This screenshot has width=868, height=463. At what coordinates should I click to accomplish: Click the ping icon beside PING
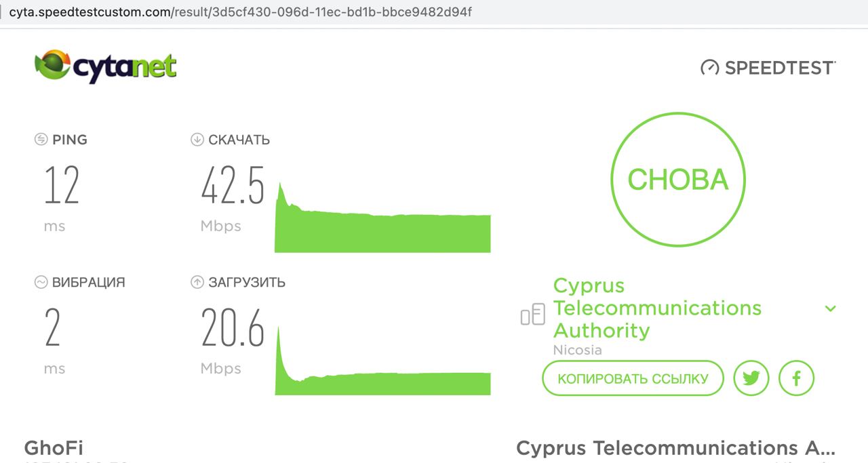41,140
